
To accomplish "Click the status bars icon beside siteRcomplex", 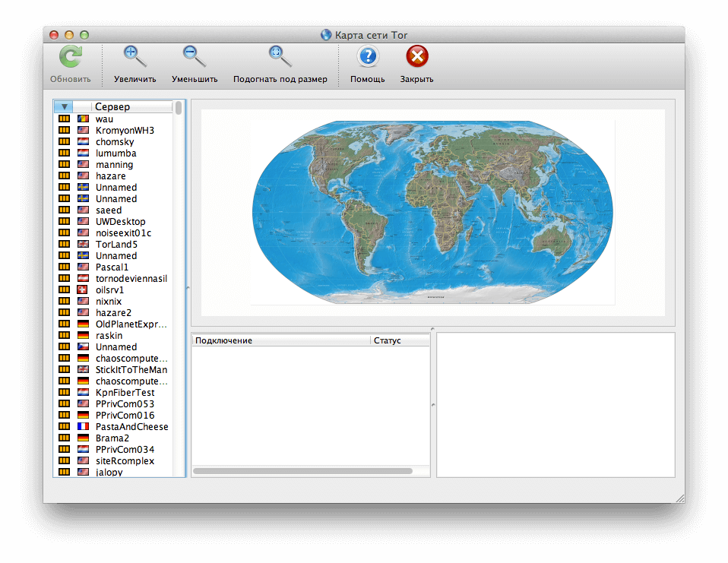I will point(64,460).
